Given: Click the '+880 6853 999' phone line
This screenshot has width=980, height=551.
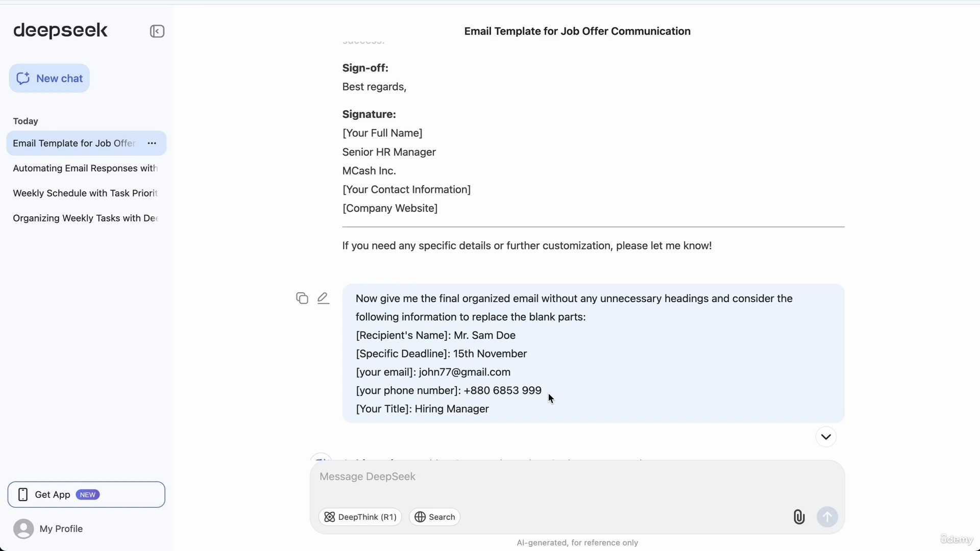Looking at the screenshot, I should (448, 390).
